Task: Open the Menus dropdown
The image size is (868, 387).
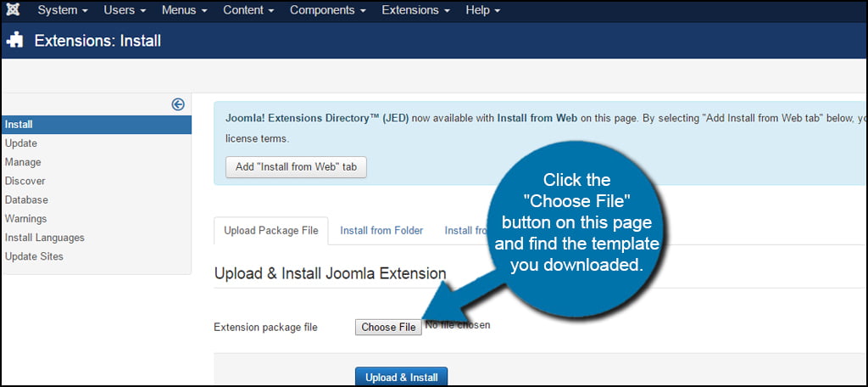Action: tap(184, 10)
